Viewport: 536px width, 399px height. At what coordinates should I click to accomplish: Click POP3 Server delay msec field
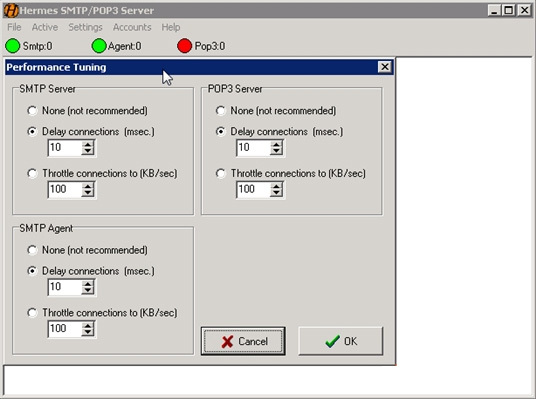(x=253, y=148)
